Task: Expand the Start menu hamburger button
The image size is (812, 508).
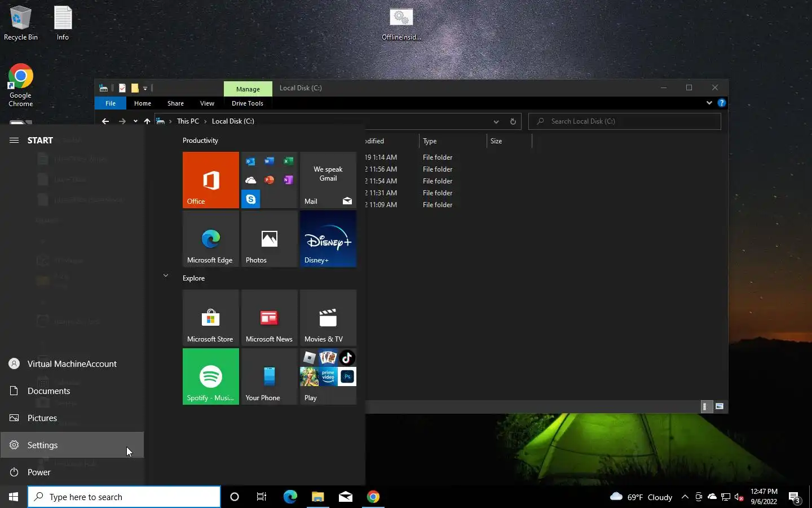Action: 14,140
